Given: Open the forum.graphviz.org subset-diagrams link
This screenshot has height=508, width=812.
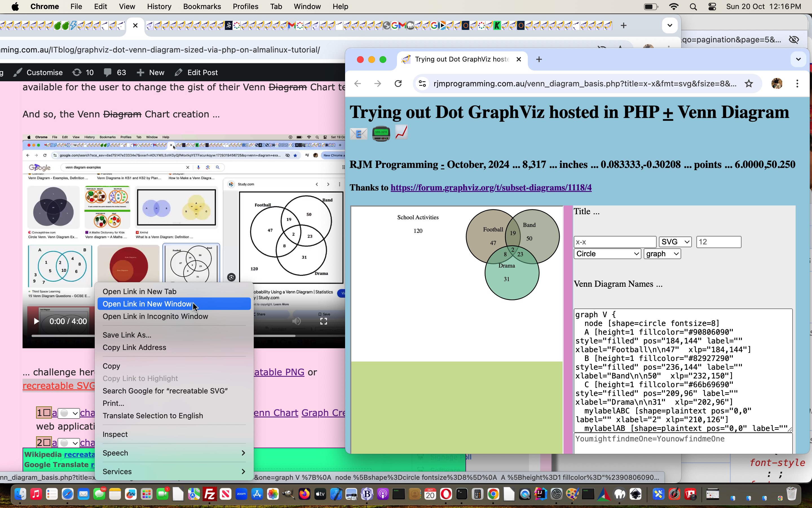Looking at the screenshot, I should click(491, 187).
